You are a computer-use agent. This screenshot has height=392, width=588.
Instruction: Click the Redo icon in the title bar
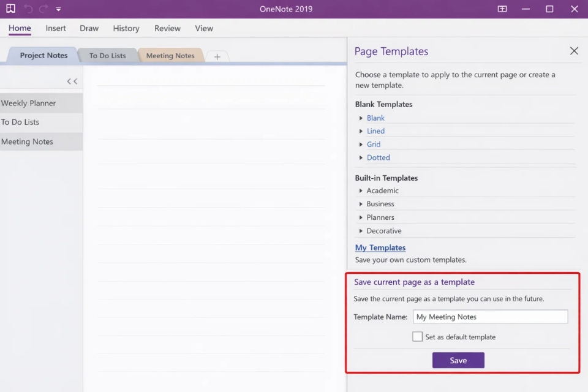tap(42, 9)
